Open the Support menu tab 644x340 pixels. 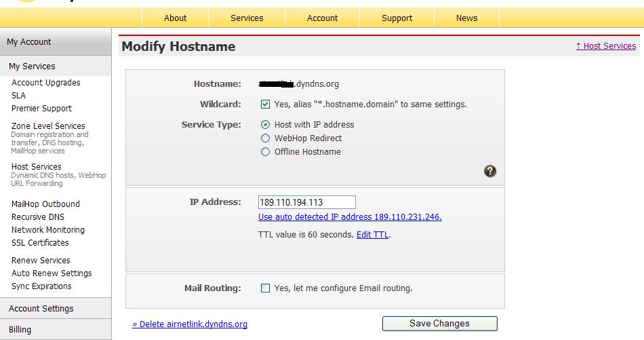pos(397,18)
